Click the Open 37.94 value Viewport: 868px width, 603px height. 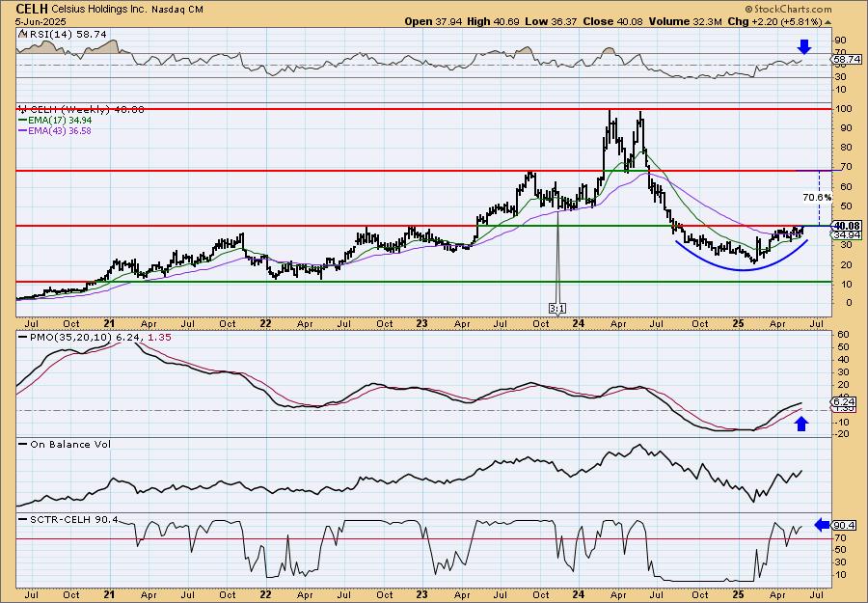click(433, 21)
